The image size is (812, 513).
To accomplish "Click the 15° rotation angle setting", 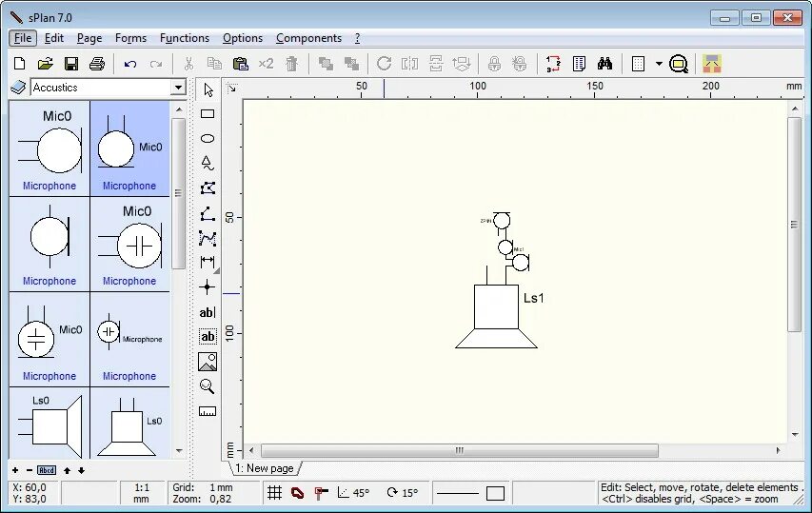I will click(x=403, y=493).
